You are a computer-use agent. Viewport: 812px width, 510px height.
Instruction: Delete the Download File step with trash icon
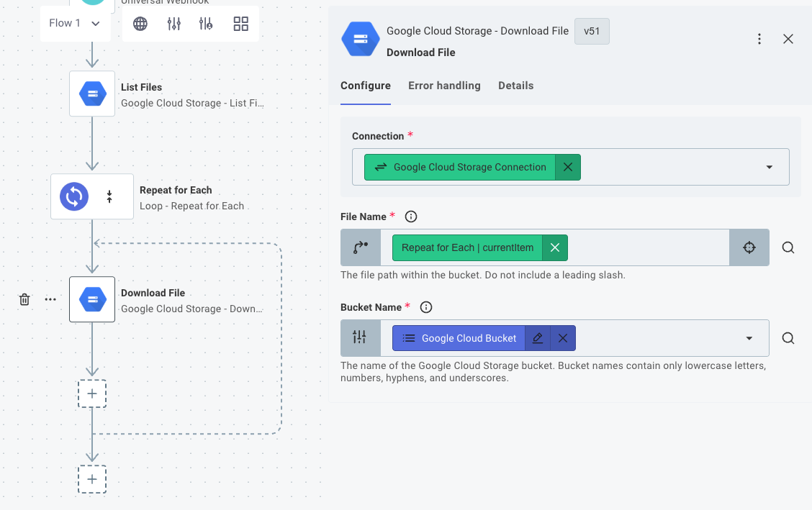tap(24, 299)
